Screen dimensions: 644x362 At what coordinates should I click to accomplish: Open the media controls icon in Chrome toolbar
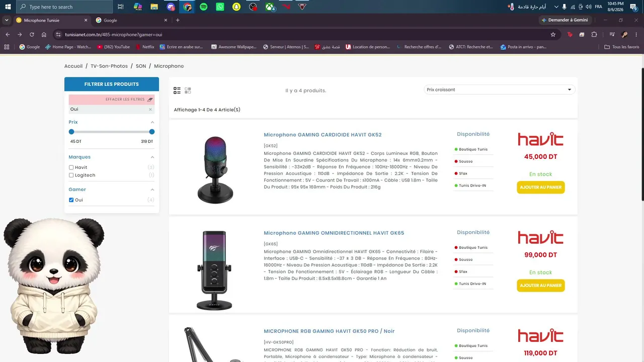pyautogui.click(x=612, y=35)
